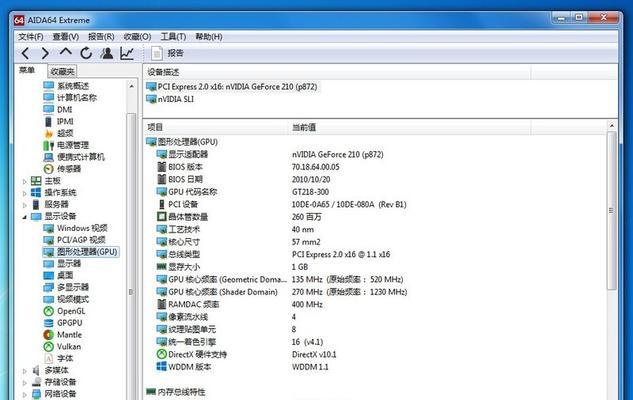The width and height of the screenshot is (633, 400).
Task: Go forward with the right arrow toolbar icon
Action: [45, 53]
